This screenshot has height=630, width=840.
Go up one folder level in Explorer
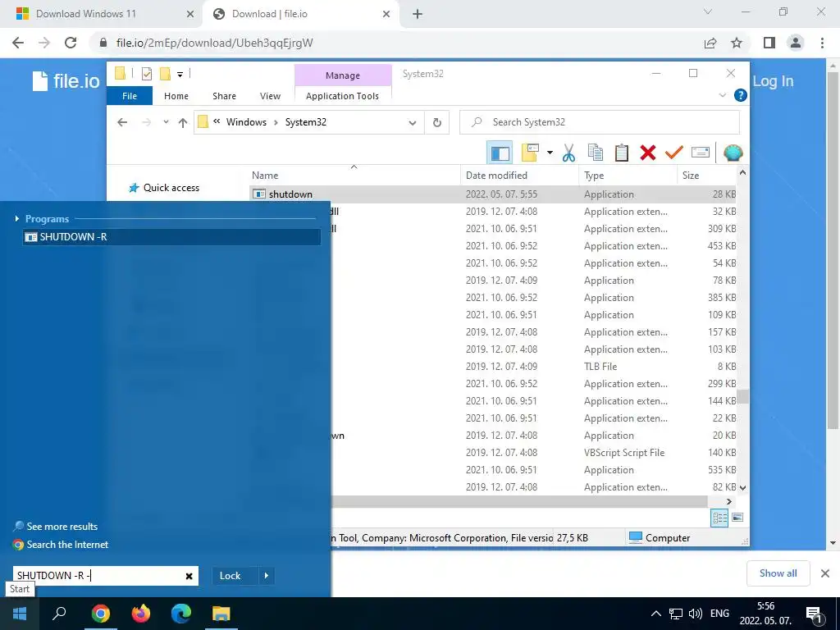[x=183, y=123]
